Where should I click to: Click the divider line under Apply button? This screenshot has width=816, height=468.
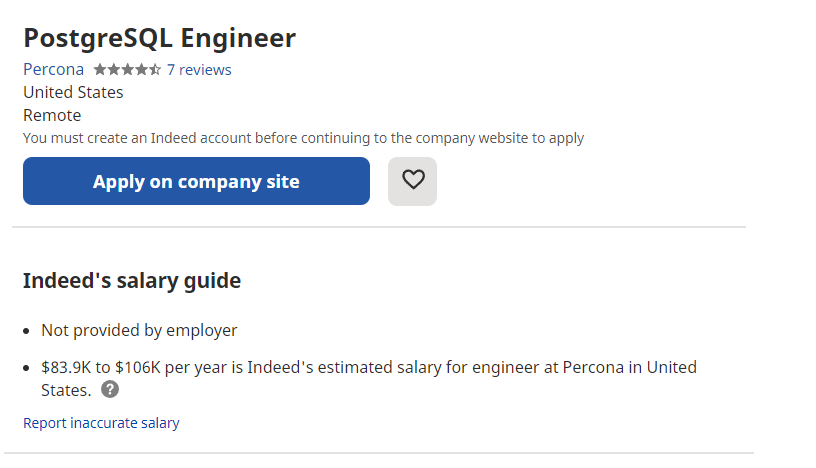click(x=379, y=227)
